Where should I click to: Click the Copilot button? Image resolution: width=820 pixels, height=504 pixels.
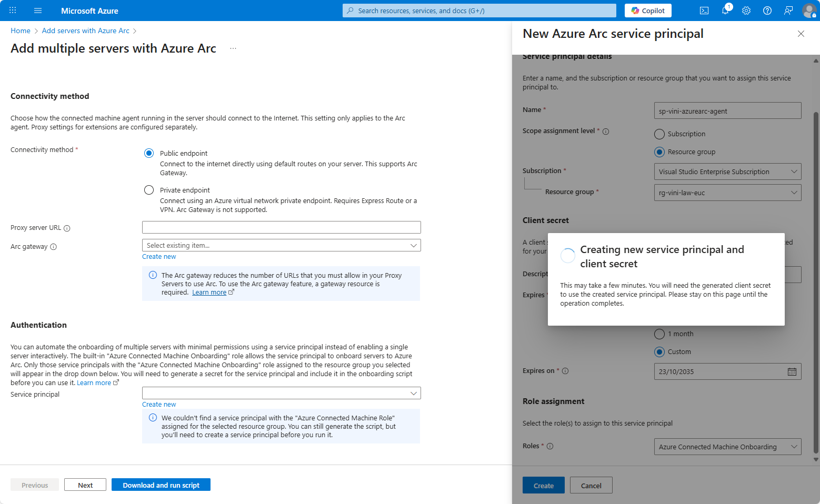[648, 11]
